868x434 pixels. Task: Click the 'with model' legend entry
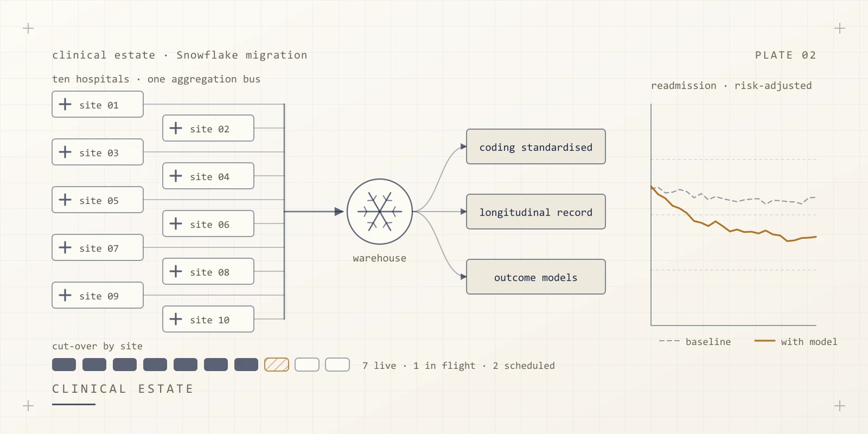pyautogui.click(x=796, y=342)
